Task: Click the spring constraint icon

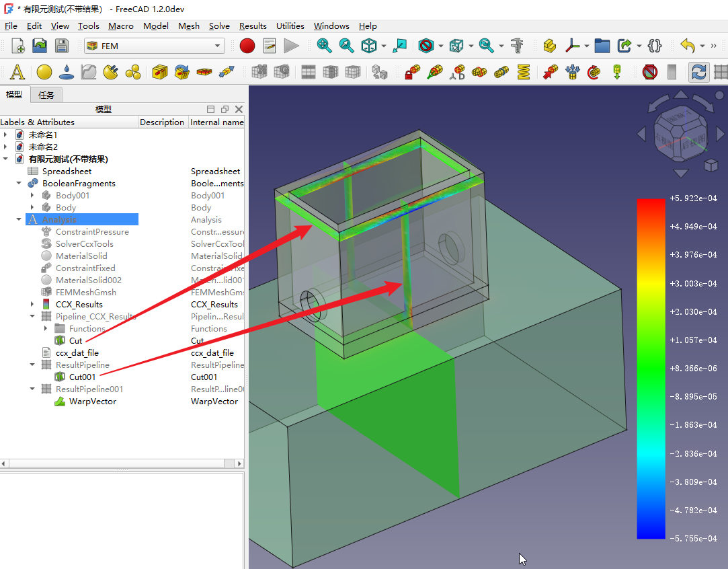Action: click(524, 72)
